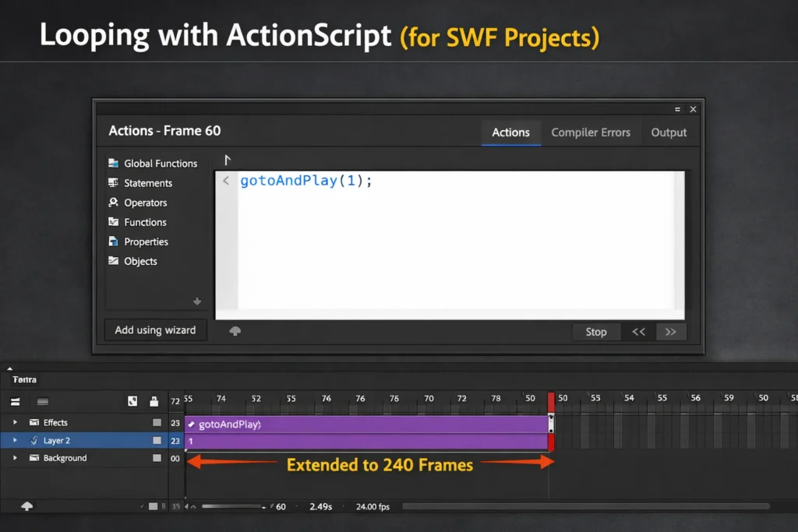Click the 24.00 fps value
798x532 pixels.
pos(373,506)
